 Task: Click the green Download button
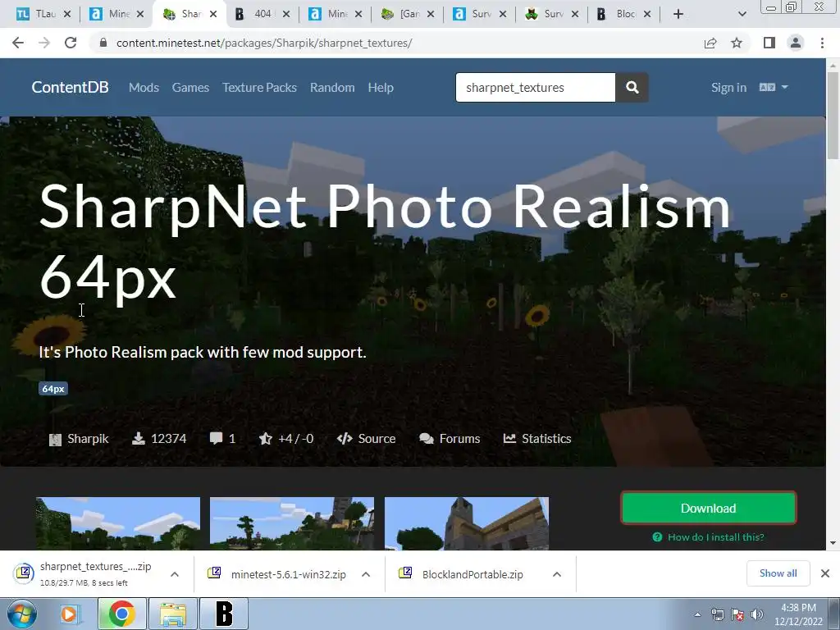click(708, 508)
